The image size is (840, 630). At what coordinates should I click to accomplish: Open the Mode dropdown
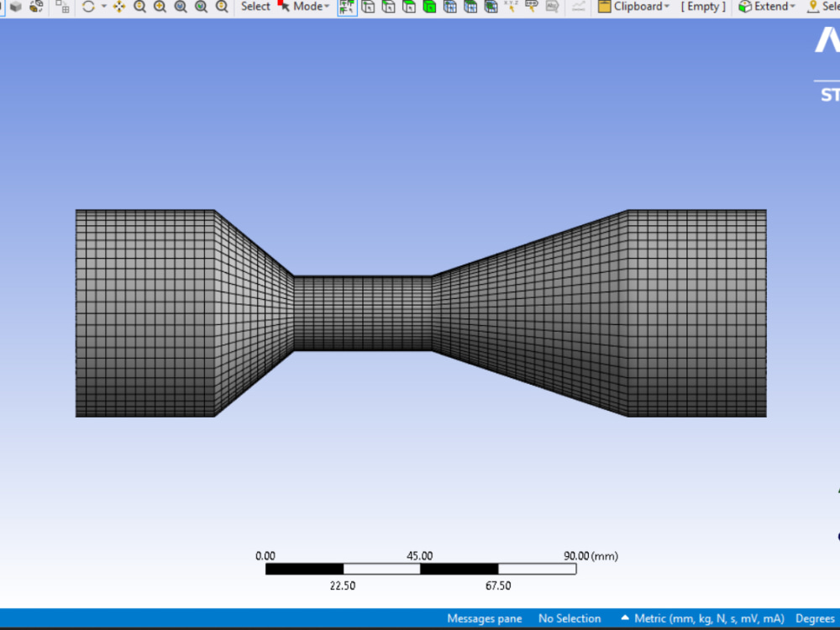[308, 7]
